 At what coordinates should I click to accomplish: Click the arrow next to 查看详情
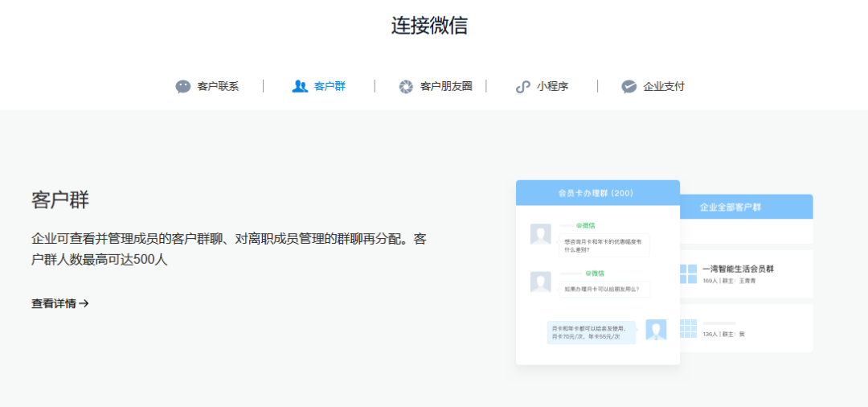pos(84,303)
